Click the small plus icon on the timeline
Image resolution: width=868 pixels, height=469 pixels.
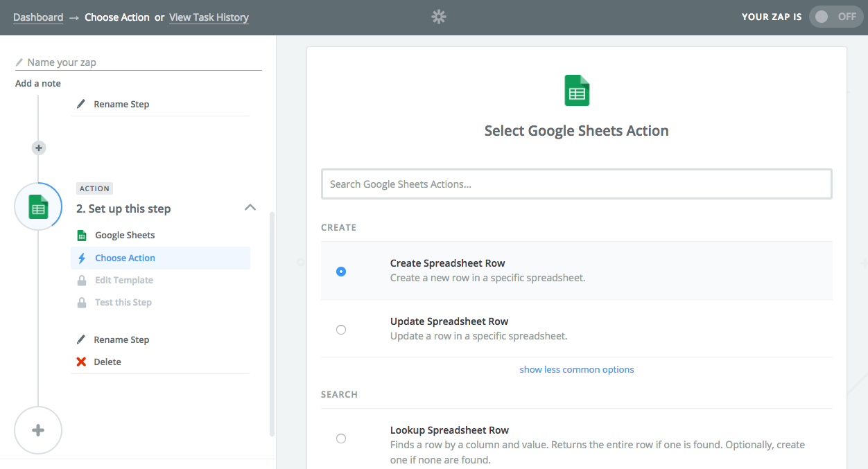pyautogui.click(x=38, y=148)
